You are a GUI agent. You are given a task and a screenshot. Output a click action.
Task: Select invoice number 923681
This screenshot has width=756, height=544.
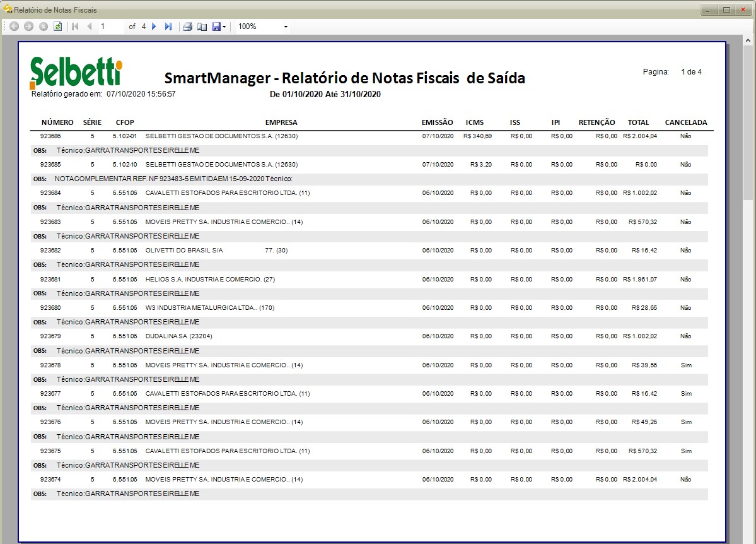coord(50,280)
